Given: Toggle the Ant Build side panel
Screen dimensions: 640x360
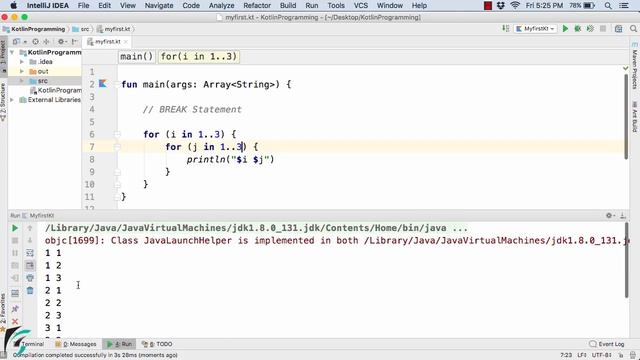Looking at the screenshot, I should click(x=635, y=117).
